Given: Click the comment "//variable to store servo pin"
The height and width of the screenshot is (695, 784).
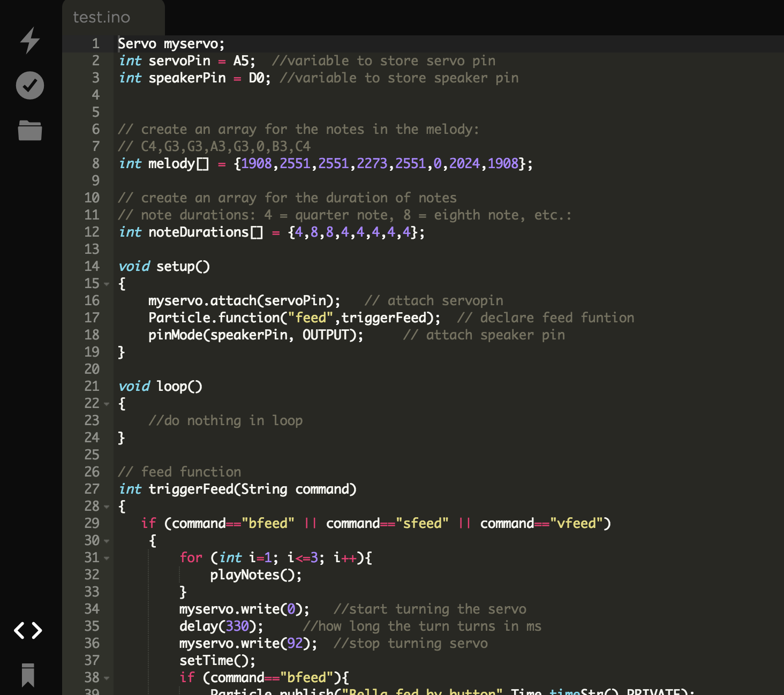Looking at the screenshot, I should tap(383, 61).
